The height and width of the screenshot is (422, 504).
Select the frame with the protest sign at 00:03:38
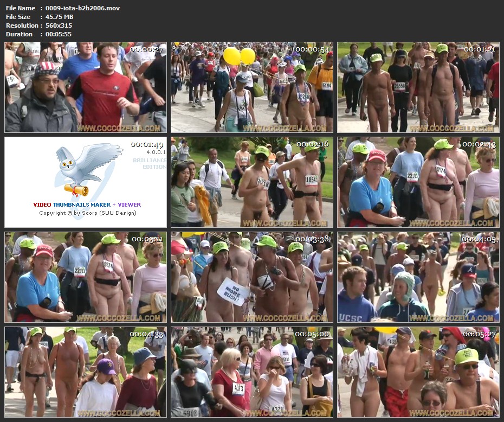[x=252, y=277]
